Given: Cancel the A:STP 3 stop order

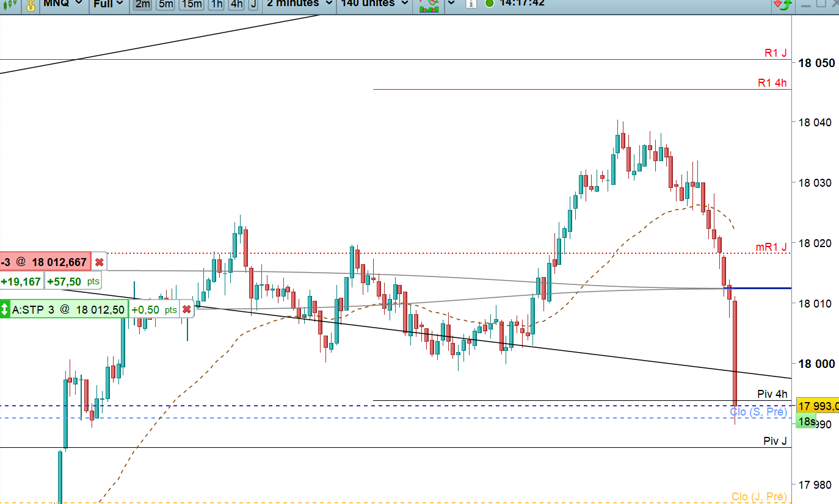Looking at the screenshot, I should [x=186, y=309].
